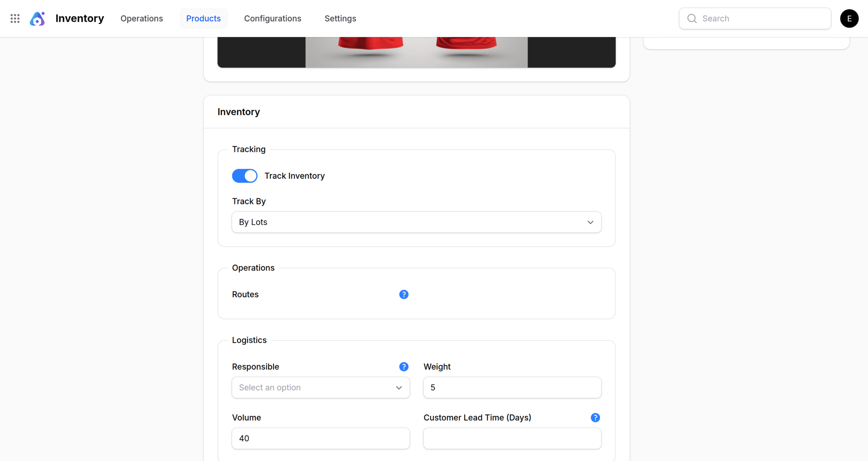Show help tooltip for Responsible
This screenshot has height=461, width=868.
pyautogui.click(x=403, y=366)
